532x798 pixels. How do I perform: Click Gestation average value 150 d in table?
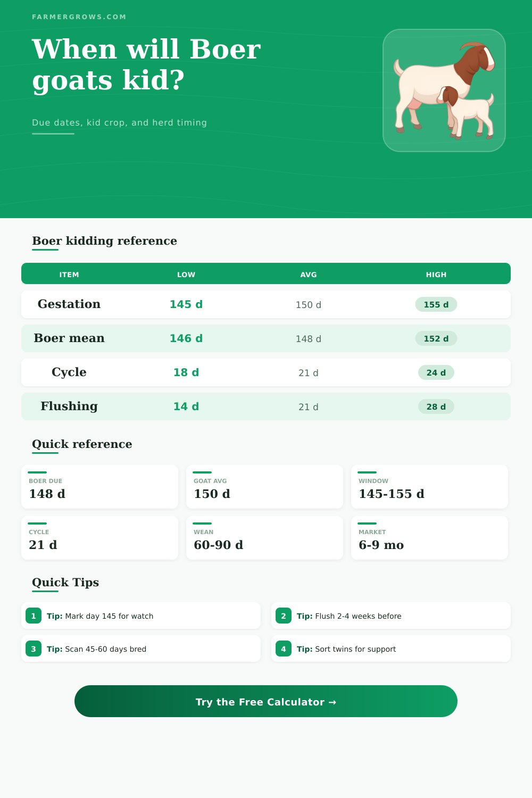(x=309, y=305)
